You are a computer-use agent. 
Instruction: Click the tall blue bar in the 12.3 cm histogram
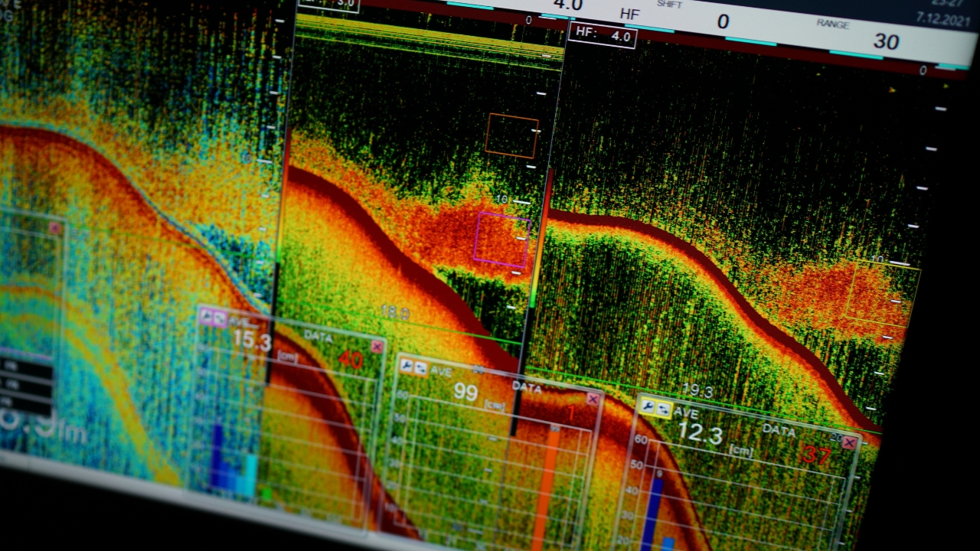pyautogui.click(x=652, y=513)
